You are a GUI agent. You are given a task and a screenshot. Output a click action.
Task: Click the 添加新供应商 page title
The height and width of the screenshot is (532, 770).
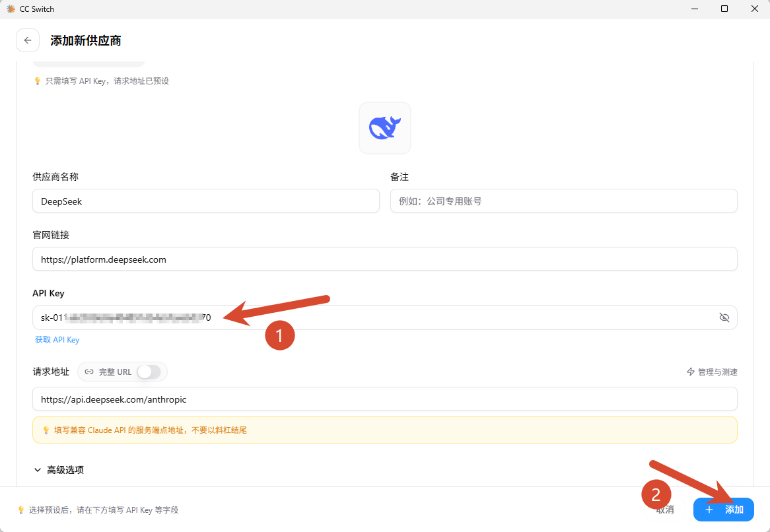pyautogui.click(x=85, y=41)
